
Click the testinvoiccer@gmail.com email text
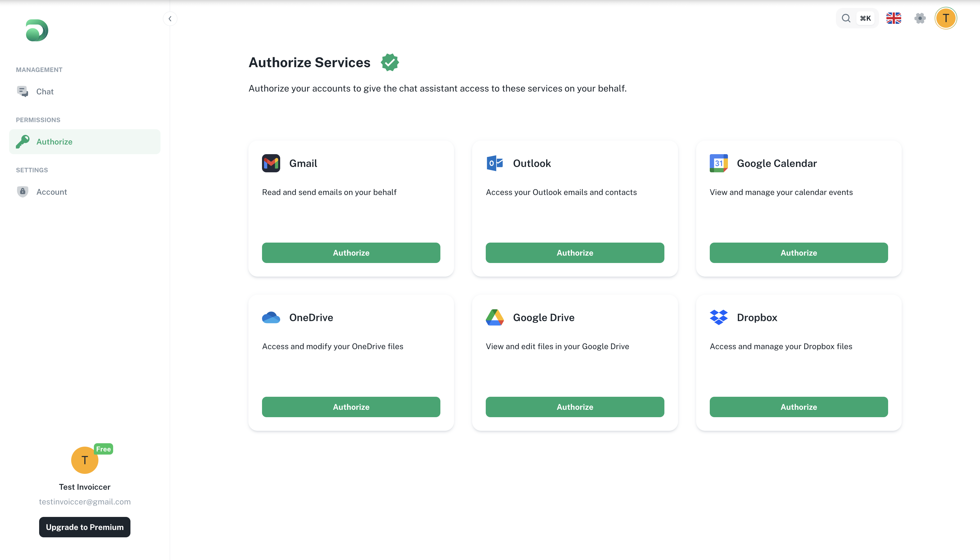tap(85, 502)
